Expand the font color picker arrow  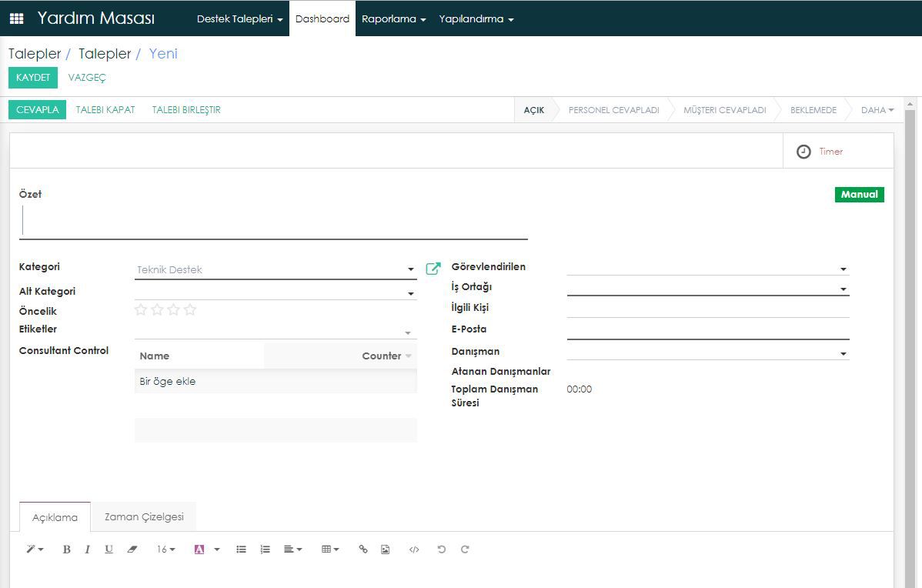[217, 550]
